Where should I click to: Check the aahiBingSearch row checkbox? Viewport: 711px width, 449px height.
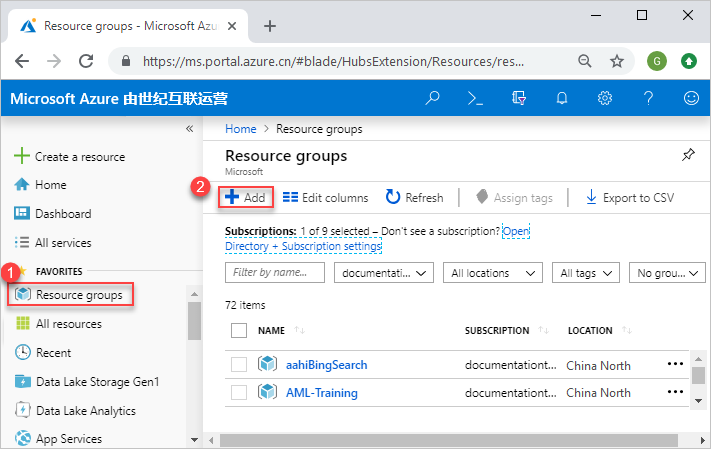pyautogui.click(x=239, y=365)
